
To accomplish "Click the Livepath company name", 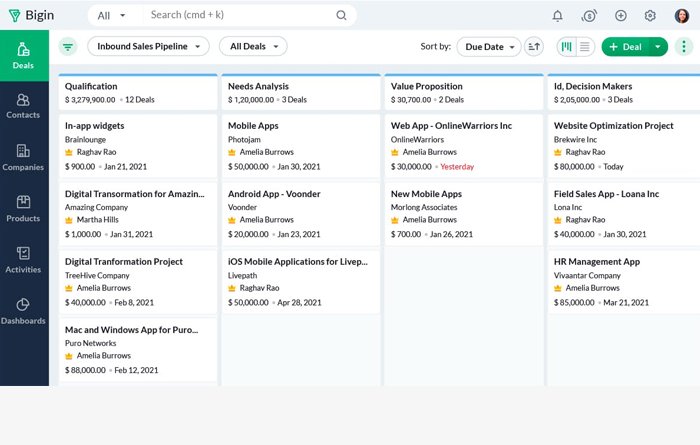I will 242,276.
